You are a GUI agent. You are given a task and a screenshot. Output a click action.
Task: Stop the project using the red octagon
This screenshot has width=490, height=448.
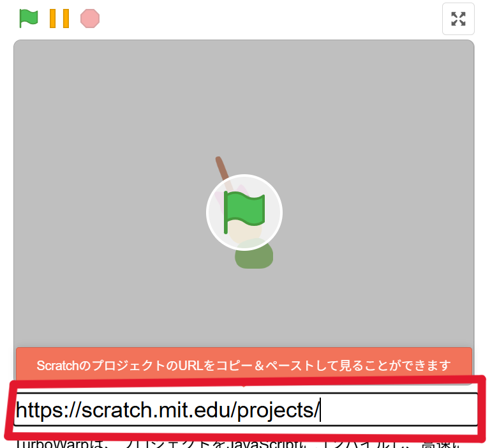click(90, 18)
